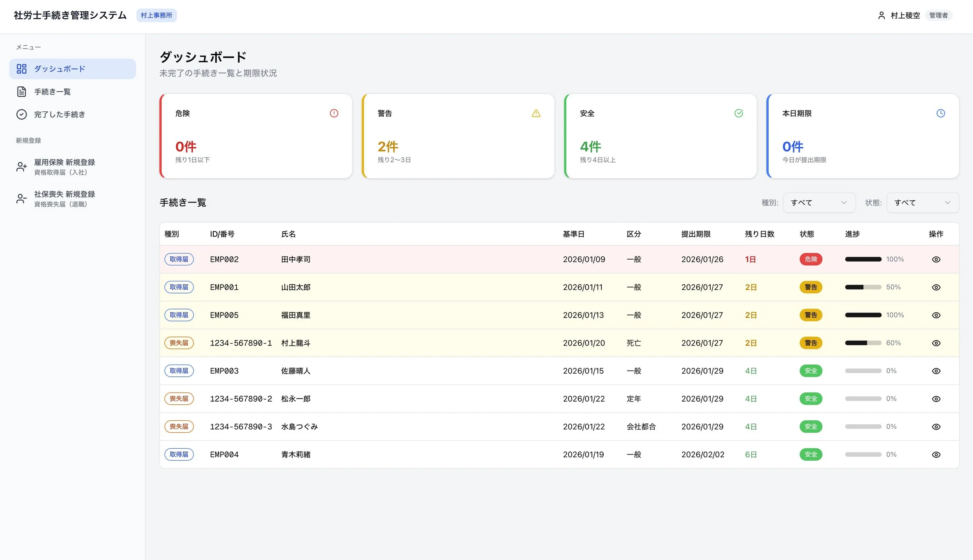Click the warning triangle on 警告 card
Viewport: 973px width, 560px height.
(536, 113)
